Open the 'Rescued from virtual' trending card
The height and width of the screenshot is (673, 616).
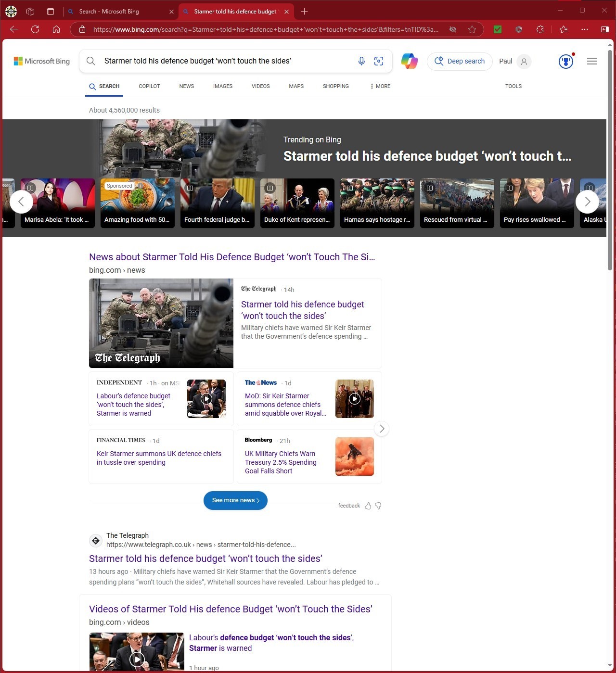(457, 203)
